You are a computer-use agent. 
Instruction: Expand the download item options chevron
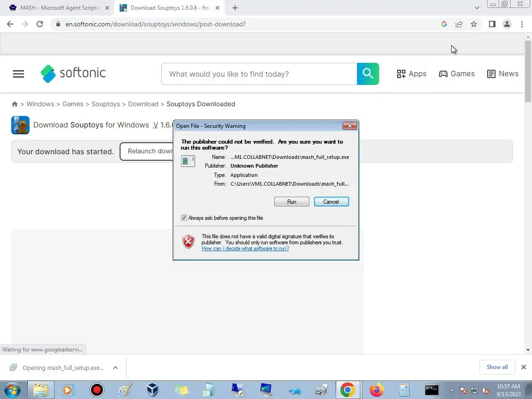click(x=115, y=368)
